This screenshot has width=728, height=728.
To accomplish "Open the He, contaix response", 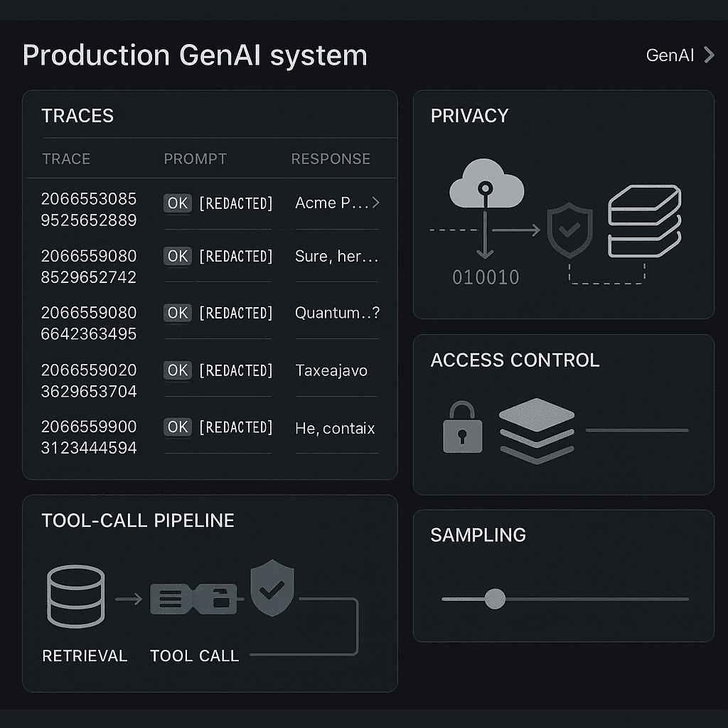I will tap(335, 428).
